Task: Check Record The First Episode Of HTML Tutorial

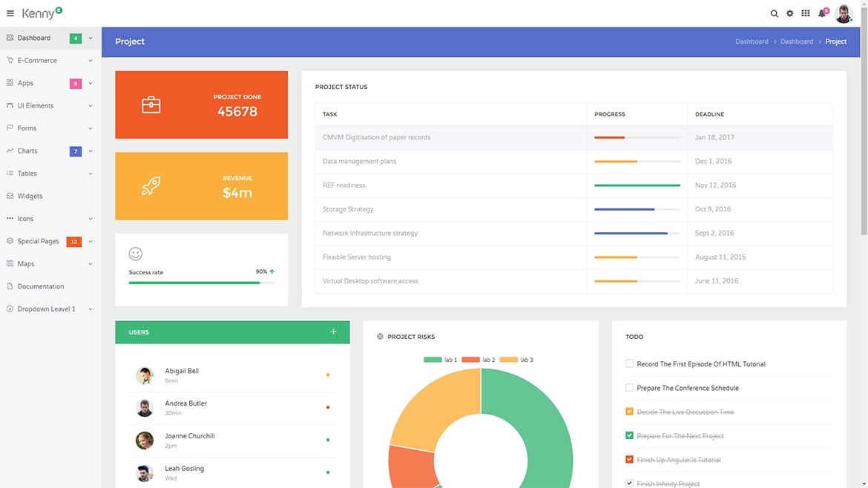Action: (x=629, y=363)
